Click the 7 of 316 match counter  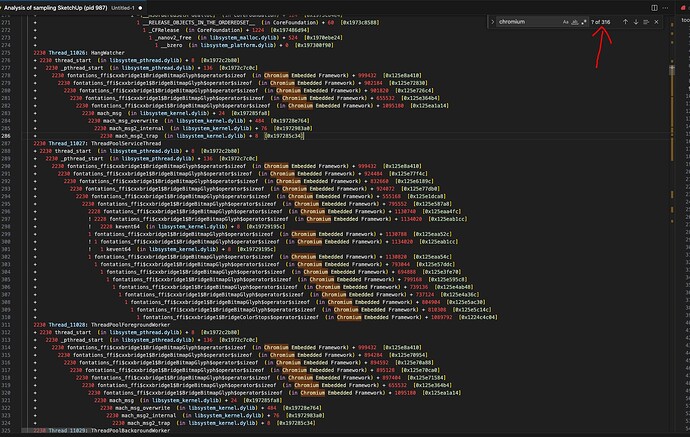[601, 22]
